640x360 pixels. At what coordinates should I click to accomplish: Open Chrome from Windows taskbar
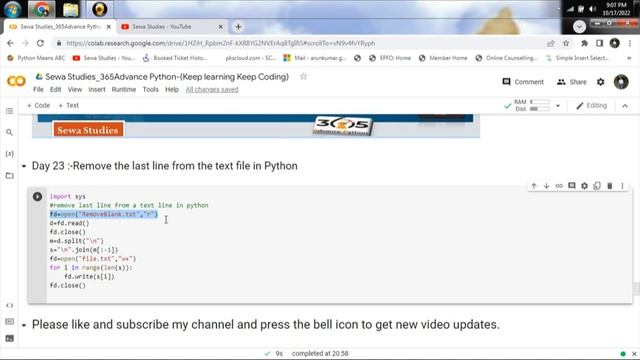[x=41, y=9]
